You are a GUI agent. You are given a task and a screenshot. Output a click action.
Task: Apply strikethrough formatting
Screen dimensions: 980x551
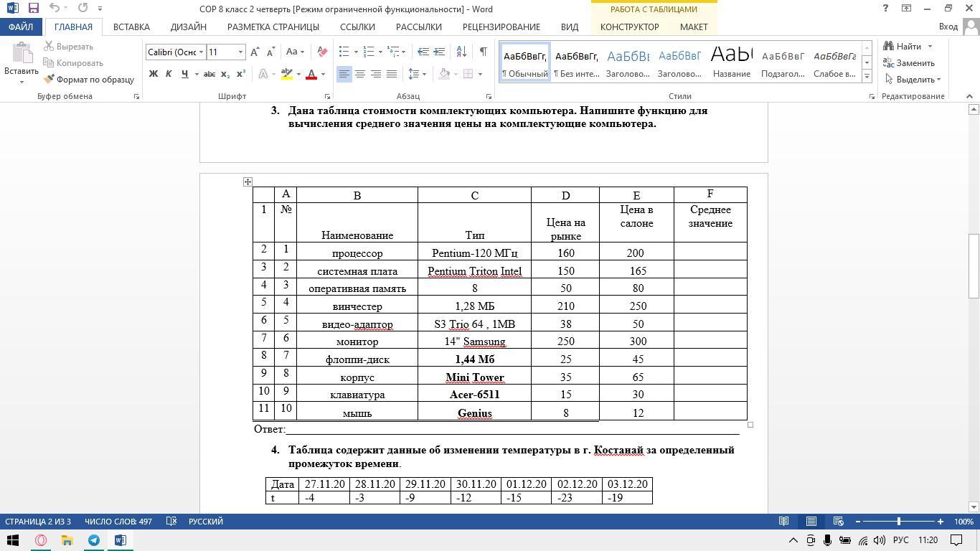click(x=209, y=74)
